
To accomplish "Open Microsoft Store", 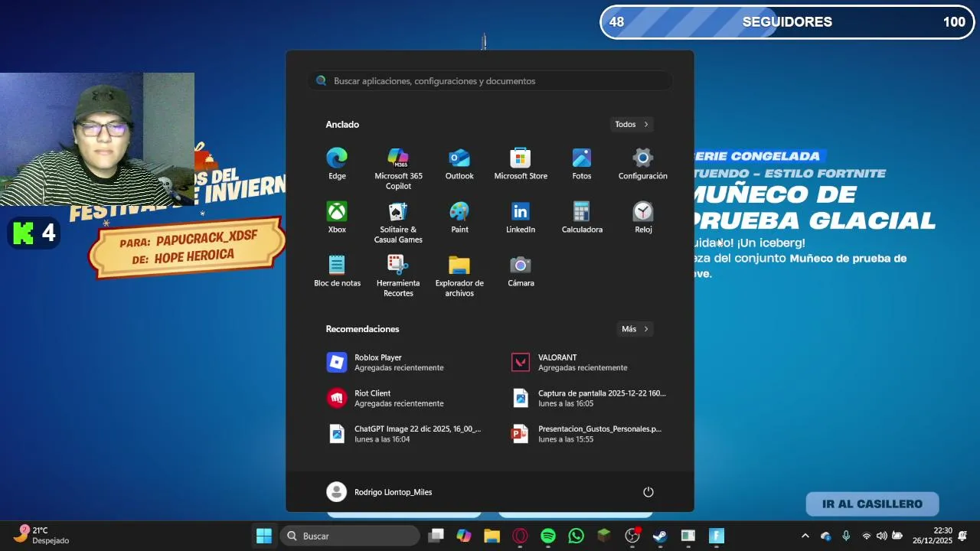I will [521, 165].
